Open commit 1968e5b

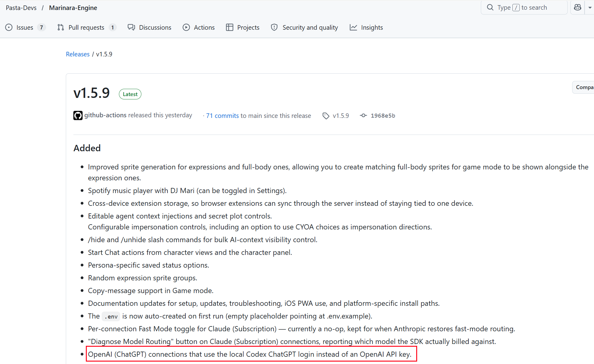(383, 116)
